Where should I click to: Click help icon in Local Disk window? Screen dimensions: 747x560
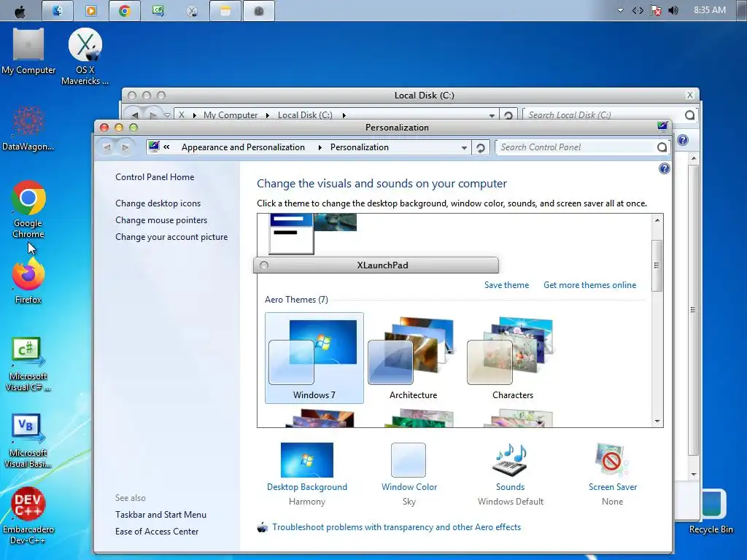pos(683,140)
